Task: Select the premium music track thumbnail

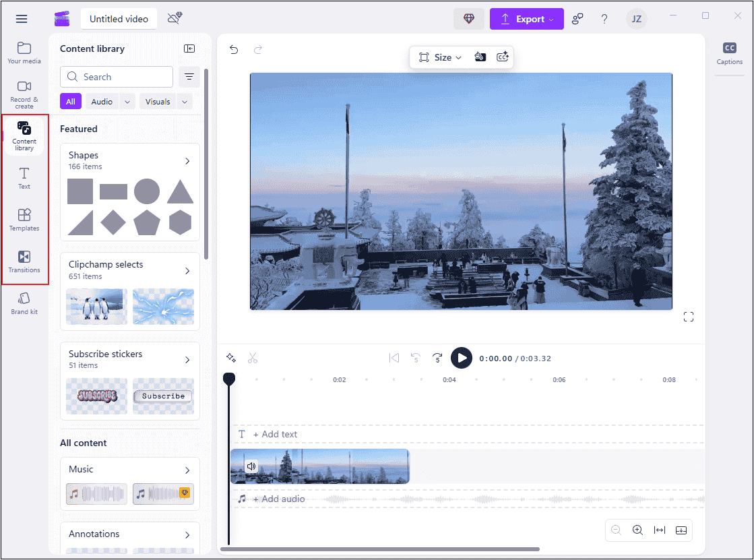Action: (164, 493)
